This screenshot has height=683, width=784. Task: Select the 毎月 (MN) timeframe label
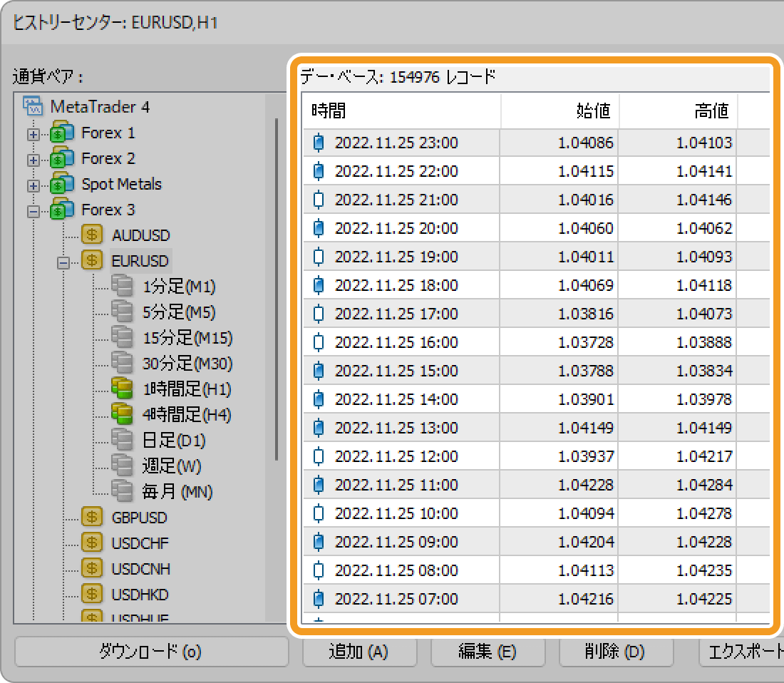tap(177, 491)
